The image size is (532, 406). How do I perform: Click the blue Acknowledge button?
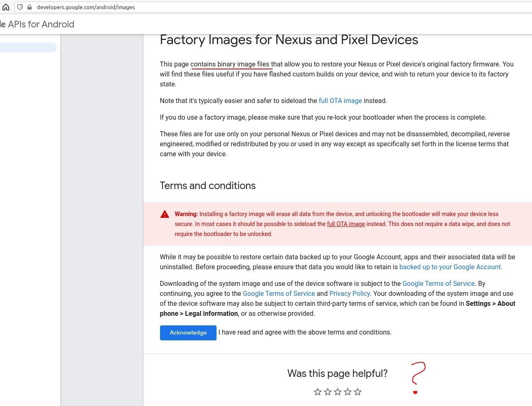[188, 332]
